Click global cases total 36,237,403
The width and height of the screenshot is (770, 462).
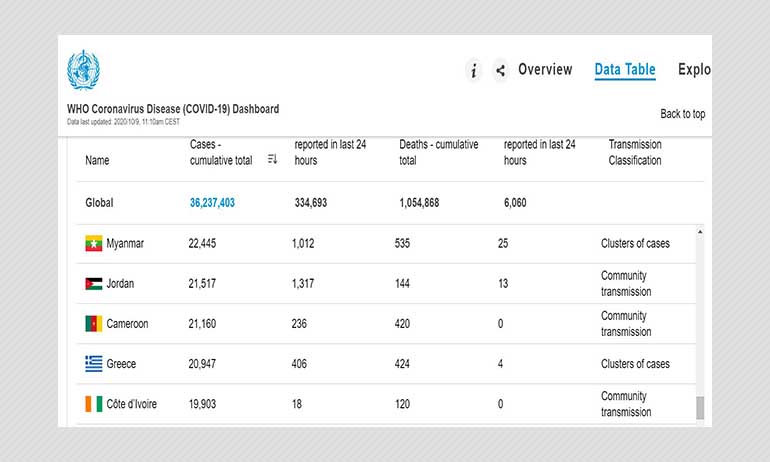coord(212,203)
